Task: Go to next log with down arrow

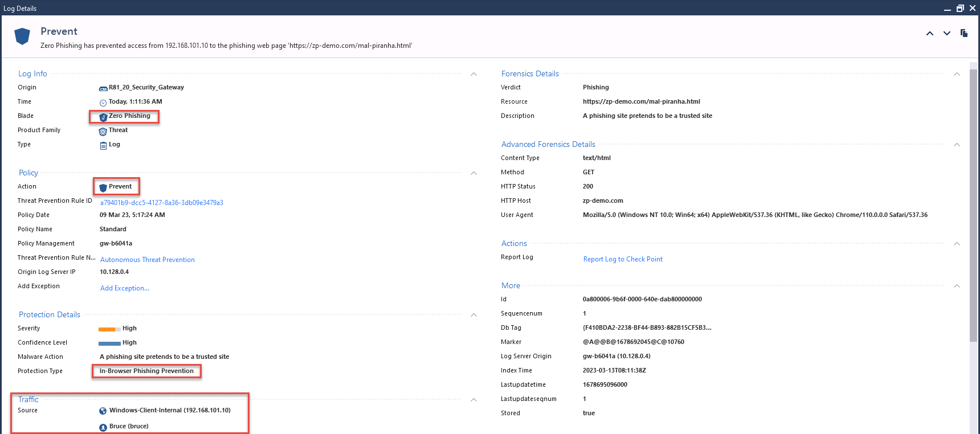Action: [x=947, y=34]
